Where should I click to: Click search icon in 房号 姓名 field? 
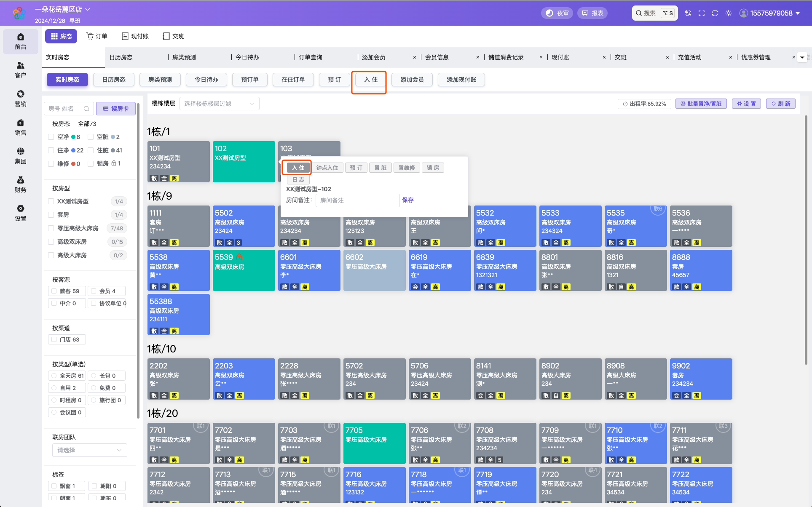(86, 109)
